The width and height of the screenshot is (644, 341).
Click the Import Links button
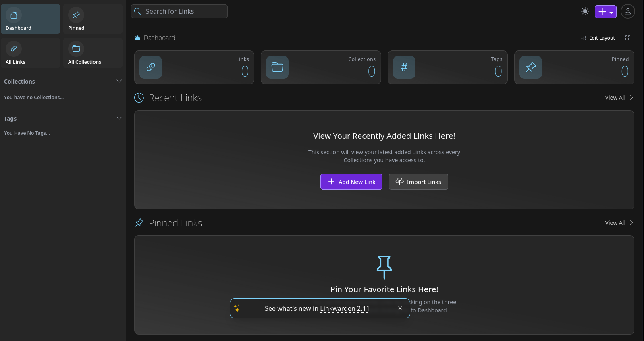tap(418, 182)
